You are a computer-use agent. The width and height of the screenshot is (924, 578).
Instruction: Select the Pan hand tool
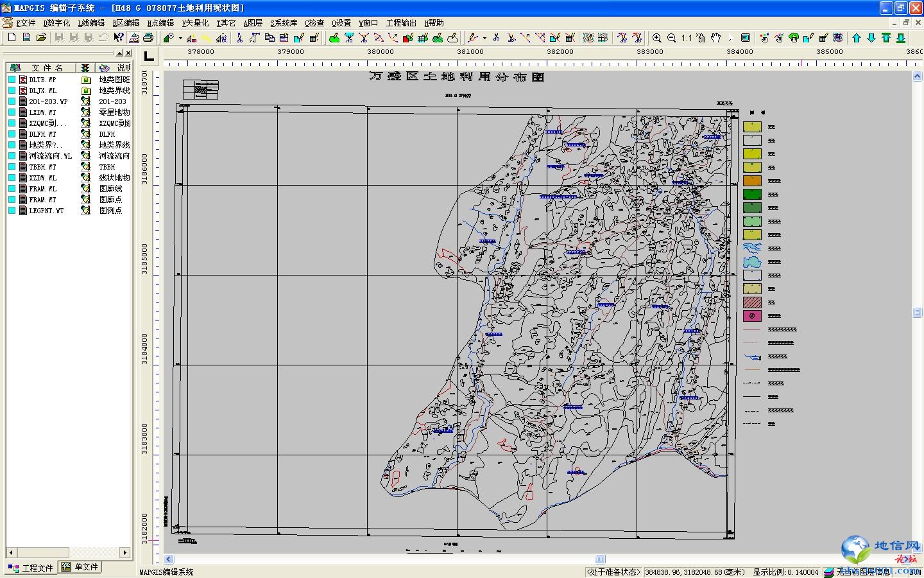click(715, 38)
